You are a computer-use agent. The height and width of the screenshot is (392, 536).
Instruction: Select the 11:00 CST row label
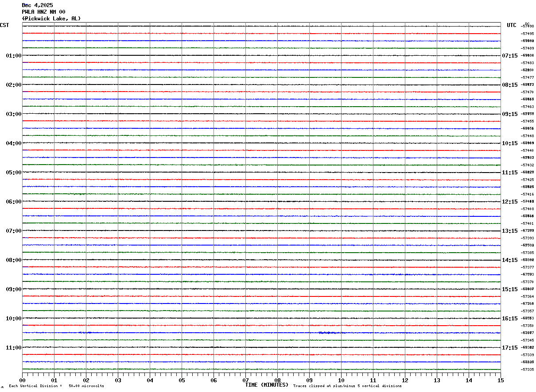(14, 348)
